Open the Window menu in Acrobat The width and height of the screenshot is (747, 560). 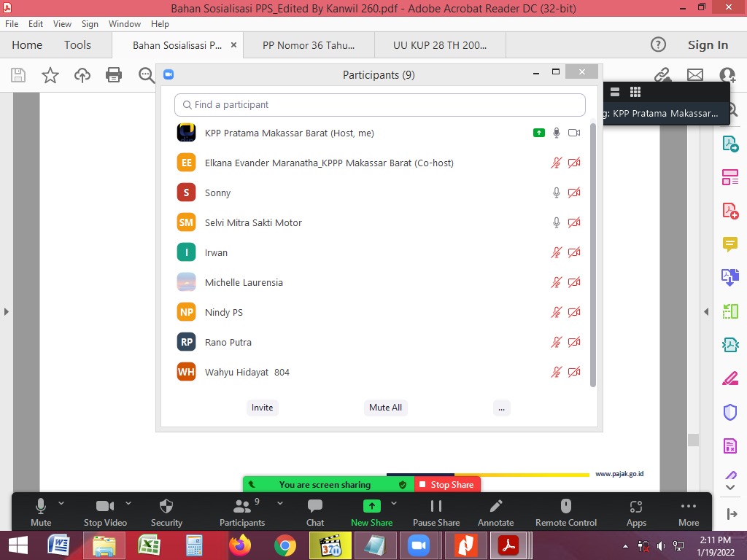pyautogui.click(x=125, y=24)
